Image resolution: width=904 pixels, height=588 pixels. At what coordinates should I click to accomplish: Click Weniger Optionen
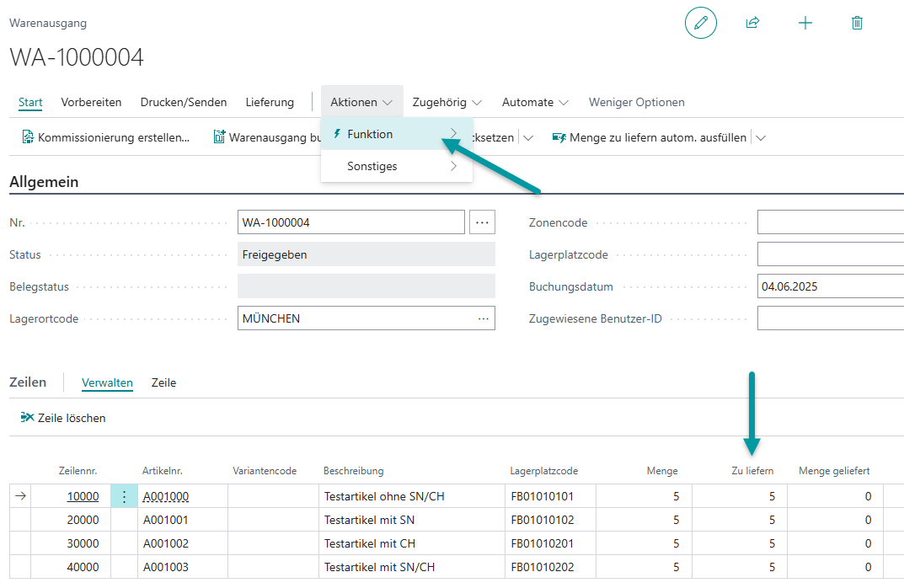(x=636, y=102)
